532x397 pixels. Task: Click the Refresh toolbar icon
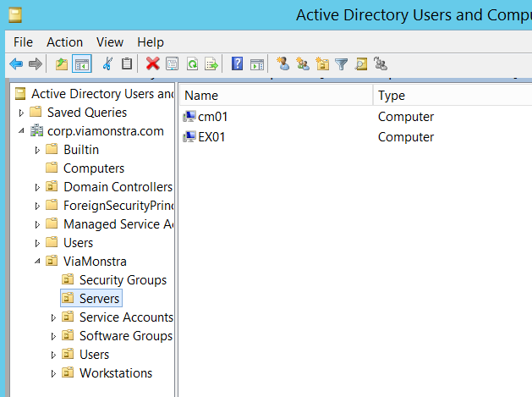click(192, 63)
